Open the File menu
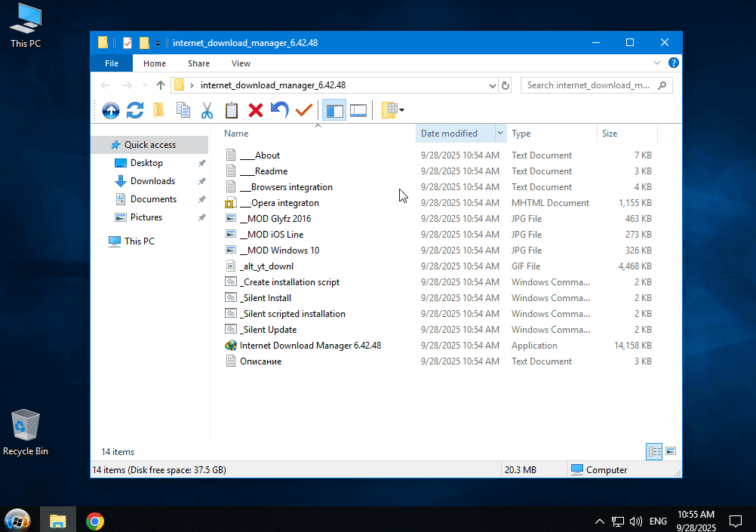This screenshot has height=532, width=756. click(x=112, y=63)
